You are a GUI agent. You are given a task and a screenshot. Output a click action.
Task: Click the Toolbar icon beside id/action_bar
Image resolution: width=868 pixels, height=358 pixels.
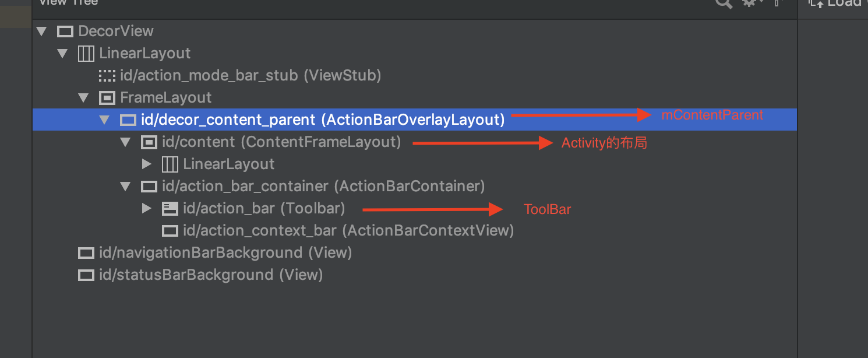[x=170, y=209]
